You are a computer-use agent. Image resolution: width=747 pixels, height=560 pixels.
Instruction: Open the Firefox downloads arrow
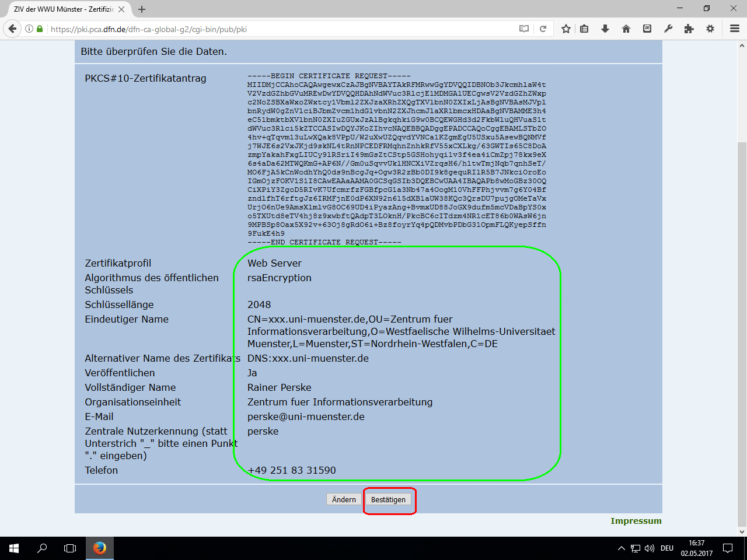pos(605,29)
